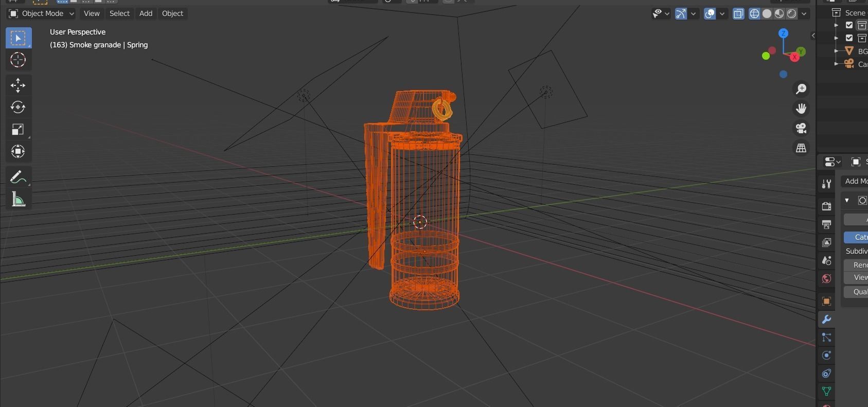The image size is (868, 407).
Task: Select the Scale tool
Action: coord(19,129)
